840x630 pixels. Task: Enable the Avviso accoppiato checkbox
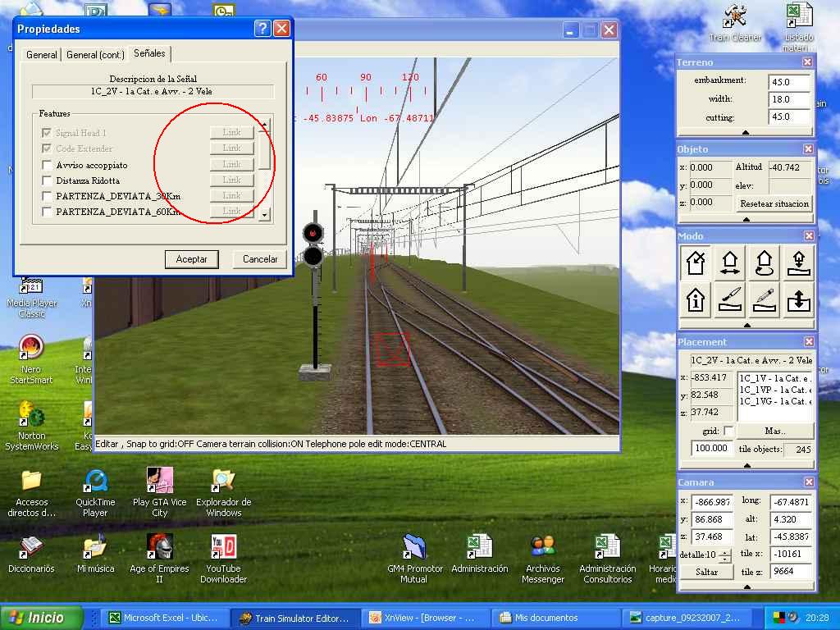click(x=48, y=165)
